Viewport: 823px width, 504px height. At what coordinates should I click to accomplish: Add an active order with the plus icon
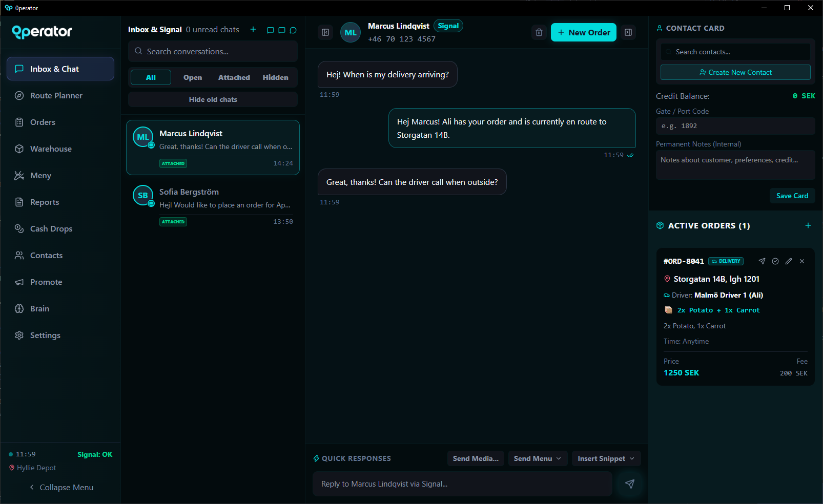808,225
